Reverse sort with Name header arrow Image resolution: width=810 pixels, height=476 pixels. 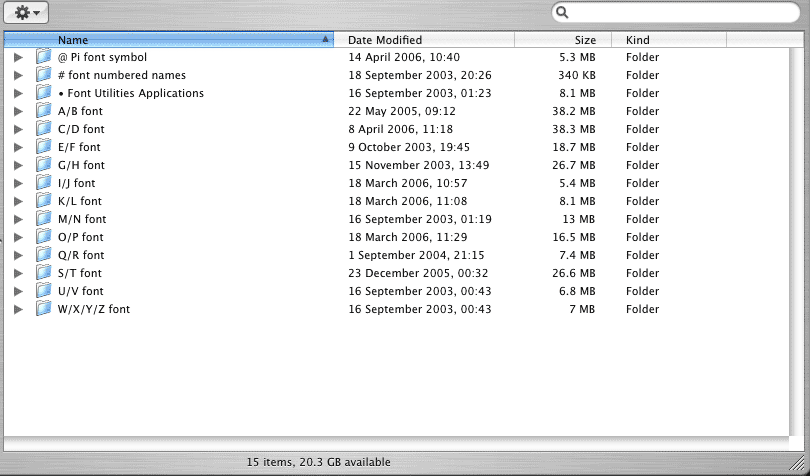[325, 39]
